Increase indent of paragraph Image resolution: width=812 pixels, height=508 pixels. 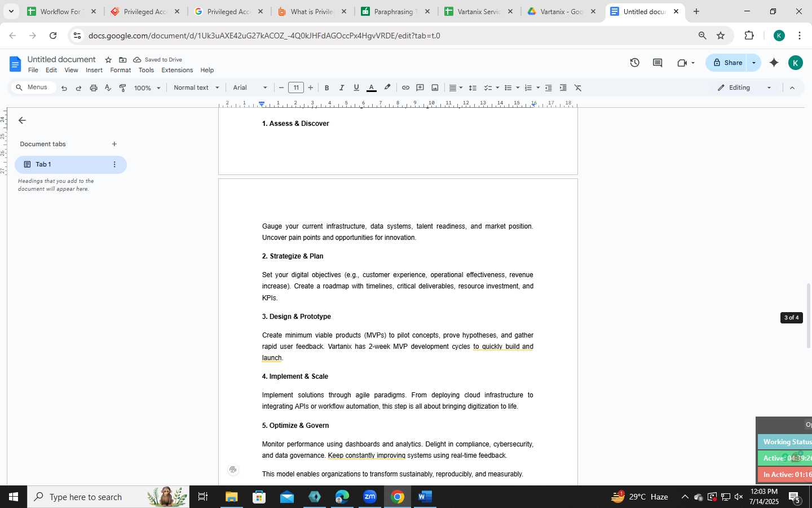[x=563, y=88]
